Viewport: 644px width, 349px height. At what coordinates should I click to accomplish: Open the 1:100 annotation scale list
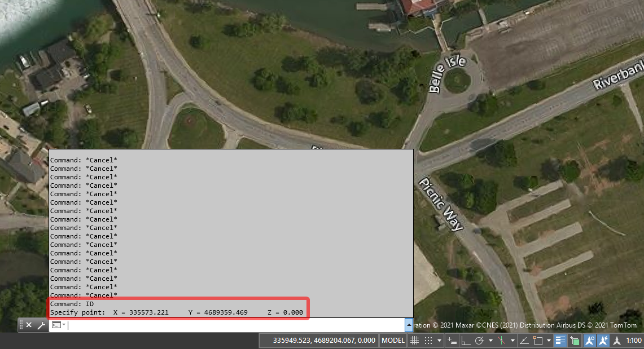coord(634,341)
